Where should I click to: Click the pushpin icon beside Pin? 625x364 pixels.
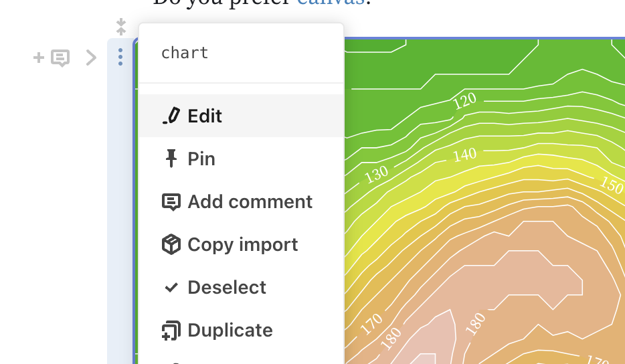click(171, 159)
